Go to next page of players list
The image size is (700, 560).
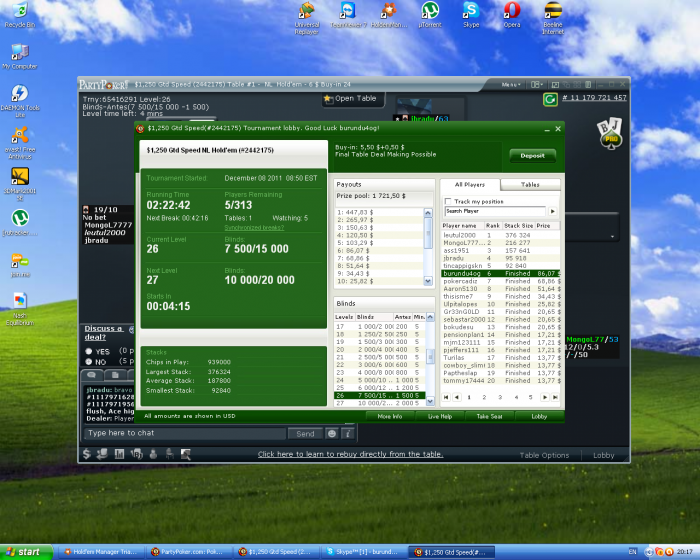click(545, 397)
